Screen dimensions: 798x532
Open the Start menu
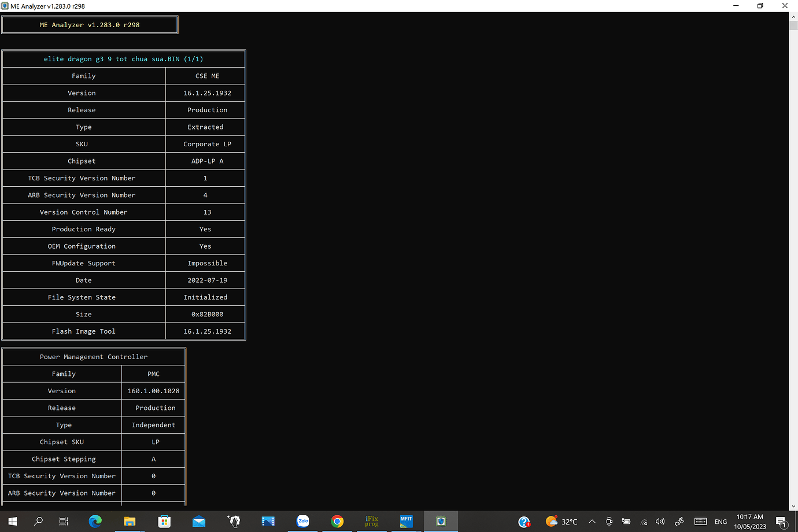point(12,521)
